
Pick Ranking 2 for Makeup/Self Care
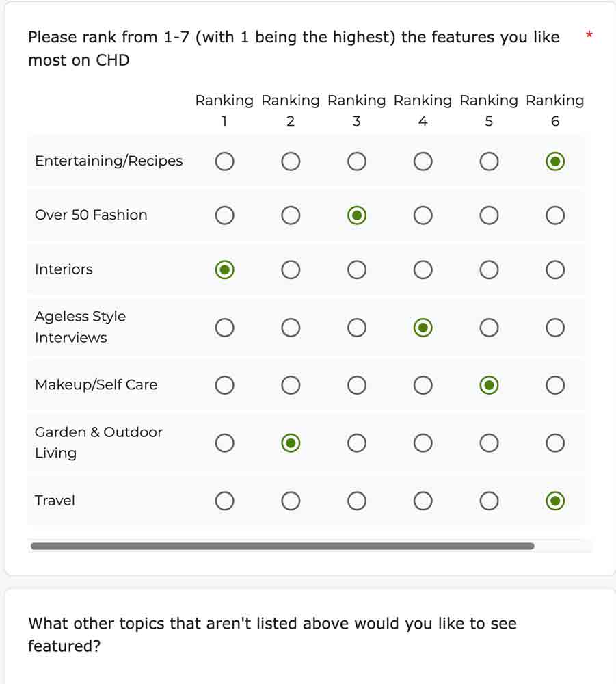tap(291, 385)
